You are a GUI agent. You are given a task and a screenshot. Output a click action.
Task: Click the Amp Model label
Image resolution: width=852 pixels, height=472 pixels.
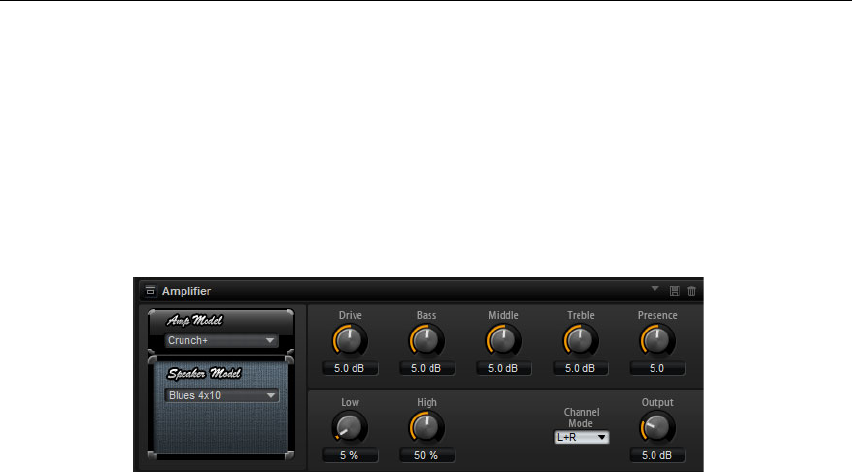pos(195,320)
